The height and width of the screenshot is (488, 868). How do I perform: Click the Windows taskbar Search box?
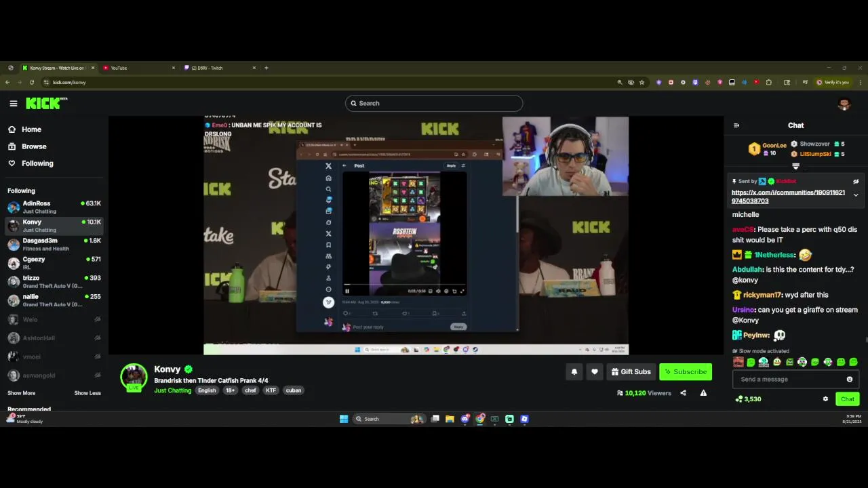(390, 419)
